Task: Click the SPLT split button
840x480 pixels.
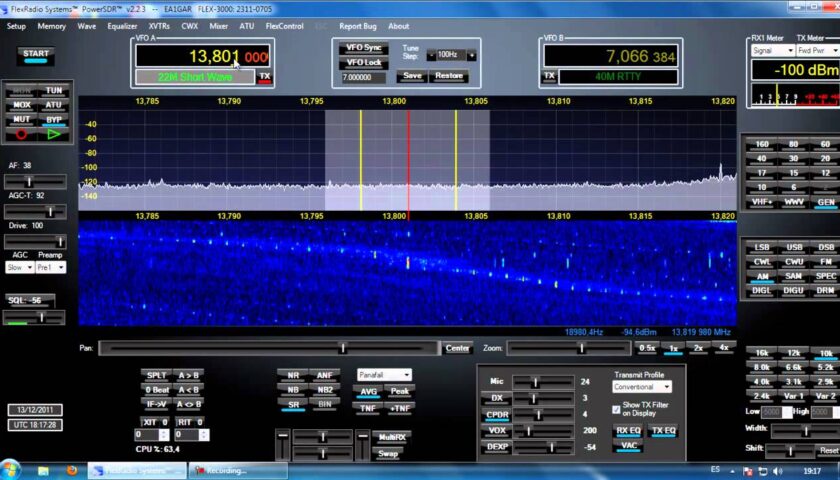Action: [x=156, y=376]
